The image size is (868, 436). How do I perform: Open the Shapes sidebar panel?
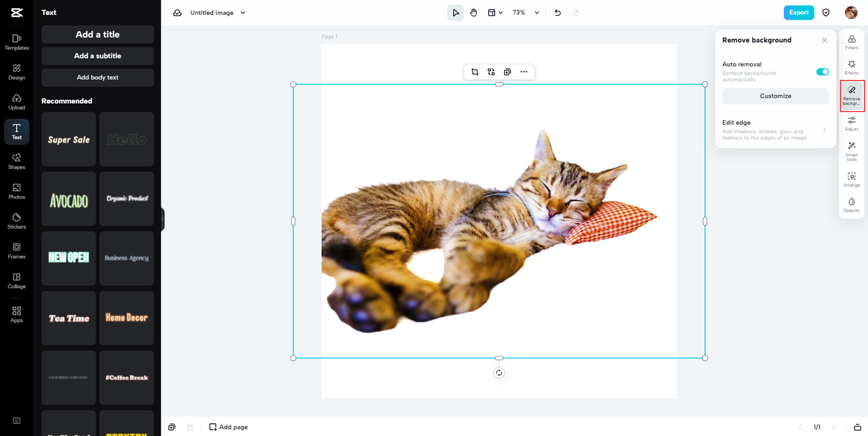tap(16, 161)
